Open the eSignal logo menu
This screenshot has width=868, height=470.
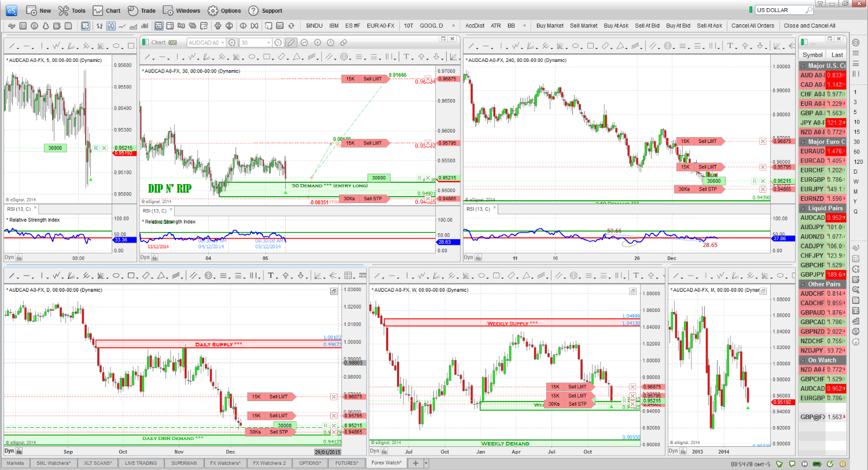point(12,10)
